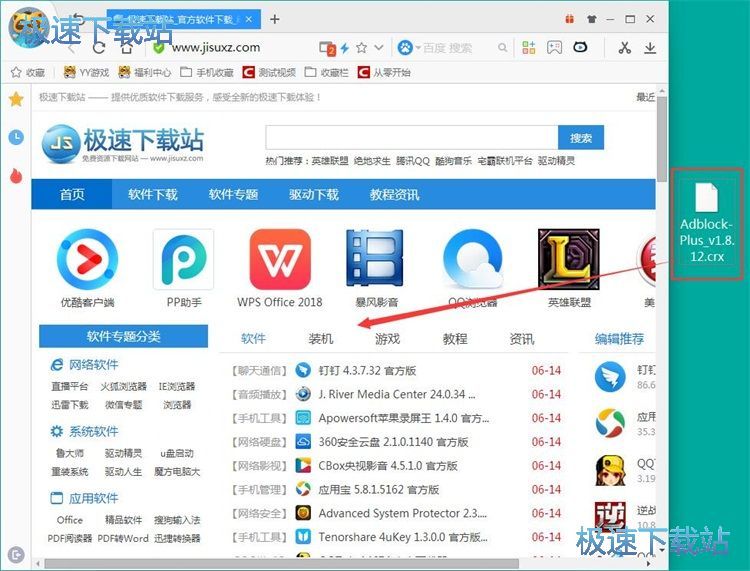Select 软件专题 navigation tab

point(233,195)
